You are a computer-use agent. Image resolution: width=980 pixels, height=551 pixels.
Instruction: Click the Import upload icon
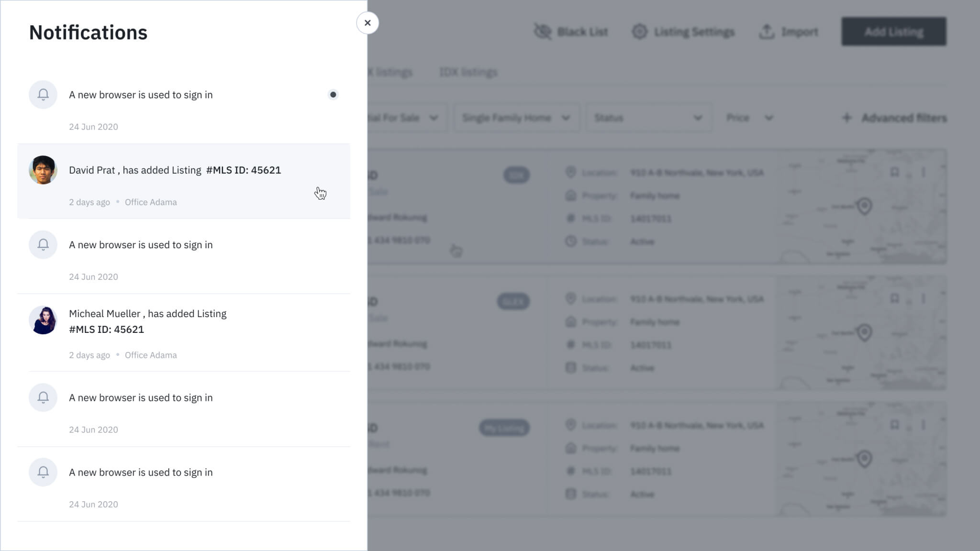click(x=768, y=31)
